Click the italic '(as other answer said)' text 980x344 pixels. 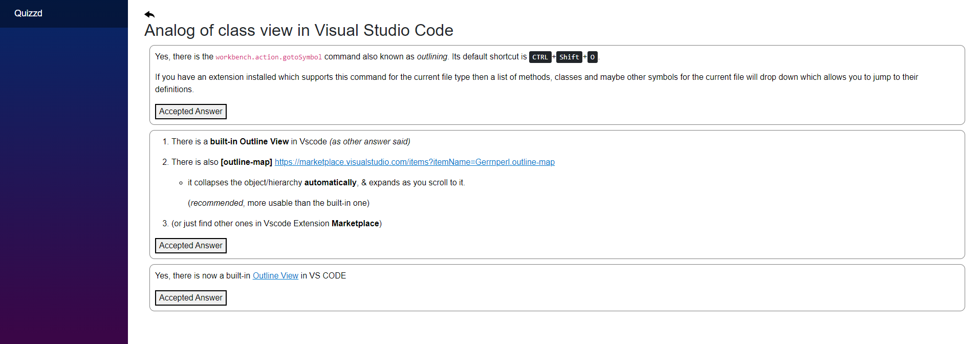tap(370, 142)
